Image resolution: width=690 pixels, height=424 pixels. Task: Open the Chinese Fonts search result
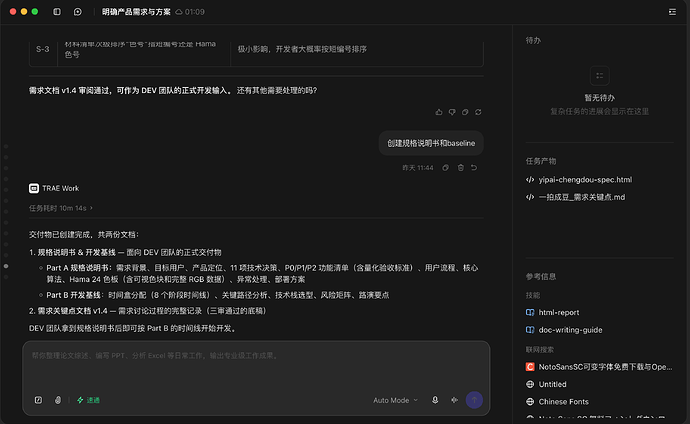563,402
